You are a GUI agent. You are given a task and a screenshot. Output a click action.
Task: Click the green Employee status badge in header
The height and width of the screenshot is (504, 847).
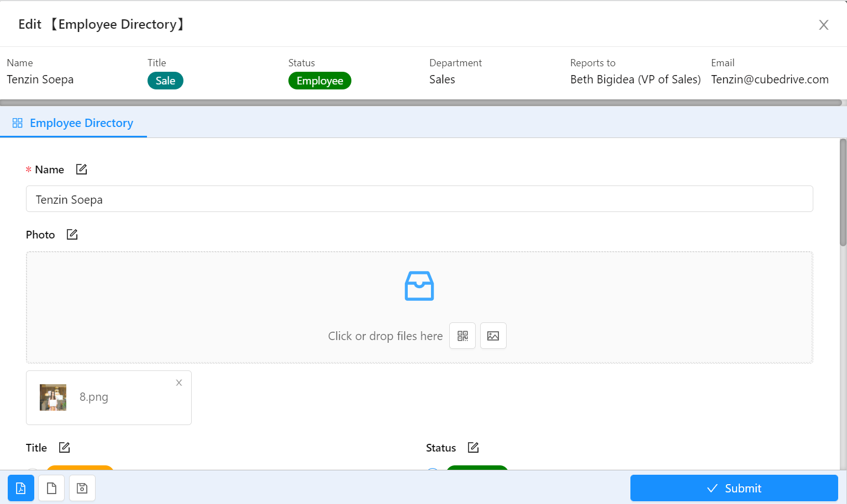pyautogui.click(x=320, y=81)
